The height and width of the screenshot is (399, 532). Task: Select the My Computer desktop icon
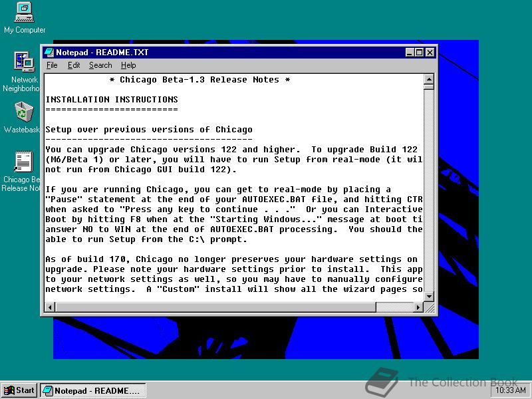(x=25, y=18)
